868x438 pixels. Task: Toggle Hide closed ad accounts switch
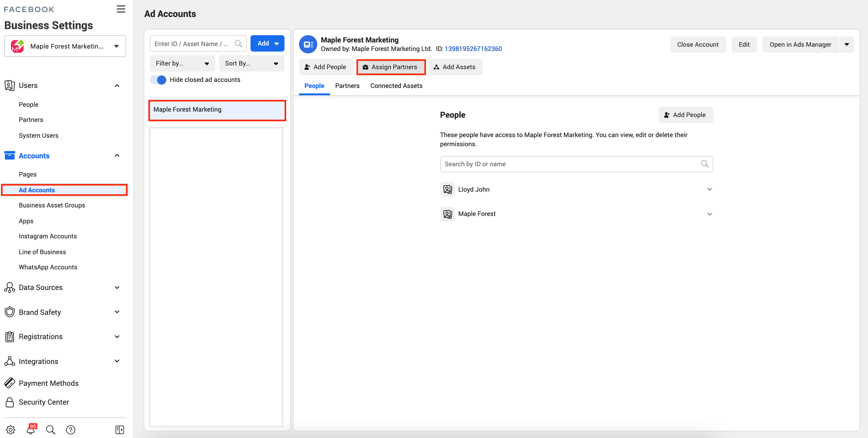click(x=158, y=80)
